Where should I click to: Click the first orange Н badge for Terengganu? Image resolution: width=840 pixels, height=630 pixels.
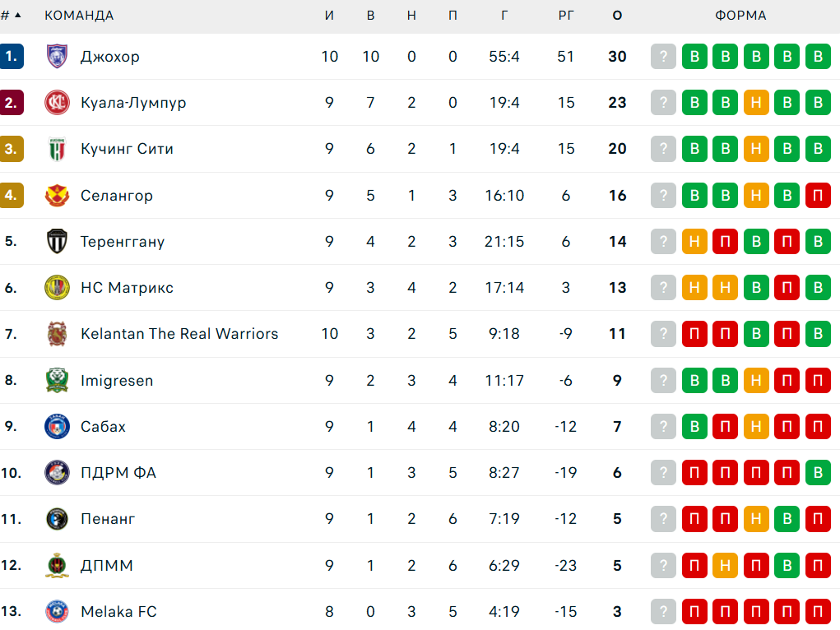[x=694, y=242]
